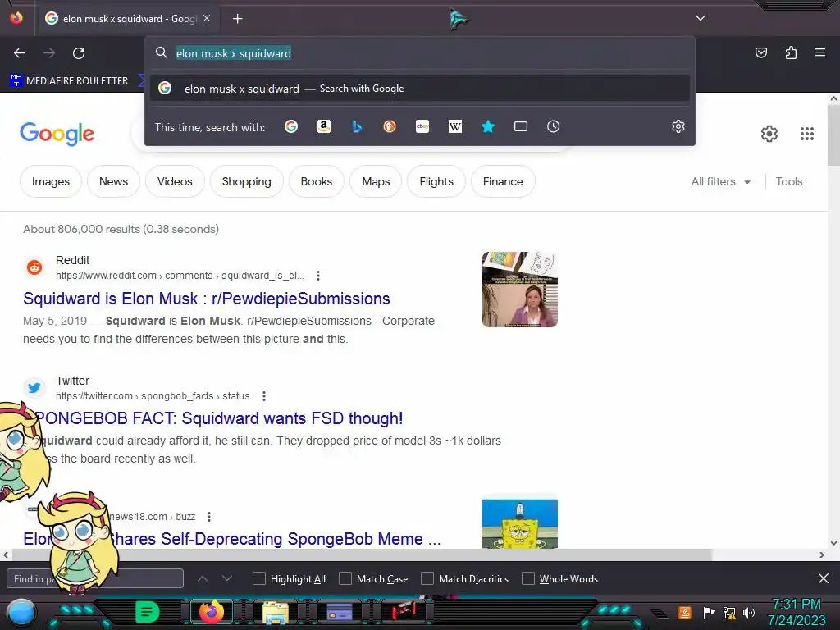Go back to the previous page
Screen dimensions: 840x630
coord(20,53)
